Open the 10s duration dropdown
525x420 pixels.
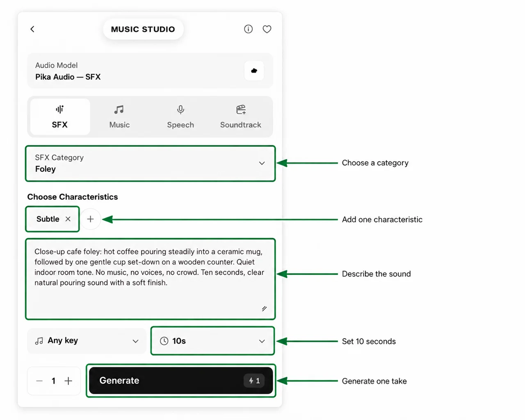point(212,341)
